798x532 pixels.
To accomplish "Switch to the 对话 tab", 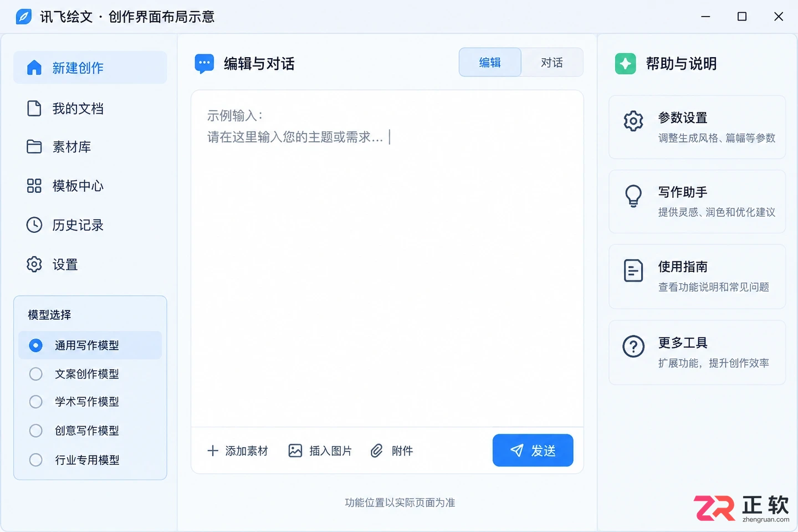I will click(x=552, y=62).
